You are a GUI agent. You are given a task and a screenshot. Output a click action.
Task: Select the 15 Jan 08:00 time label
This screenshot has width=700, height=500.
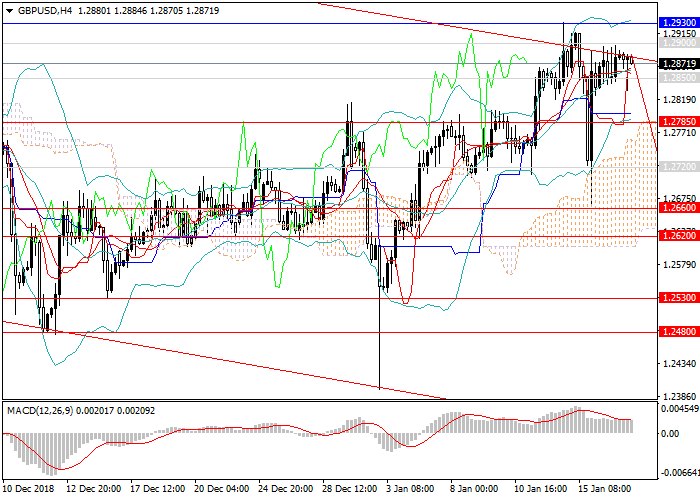point(607,489)
